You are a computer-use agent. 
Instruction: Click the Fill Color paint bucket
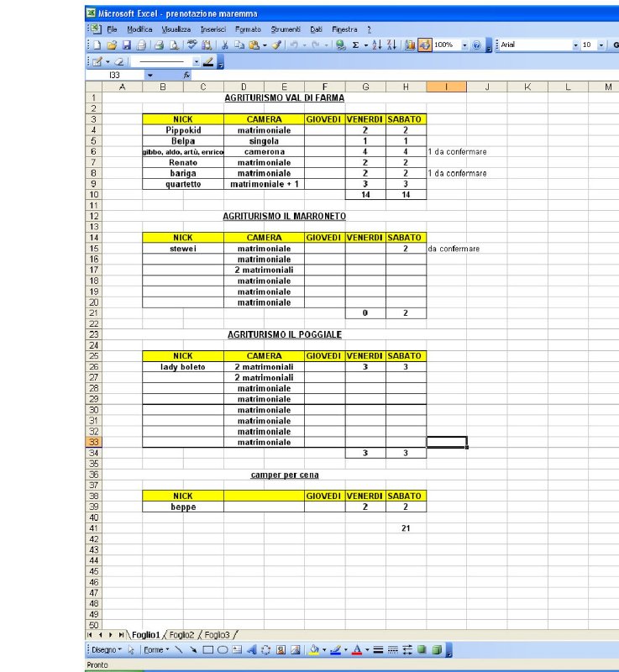point(314,649)
